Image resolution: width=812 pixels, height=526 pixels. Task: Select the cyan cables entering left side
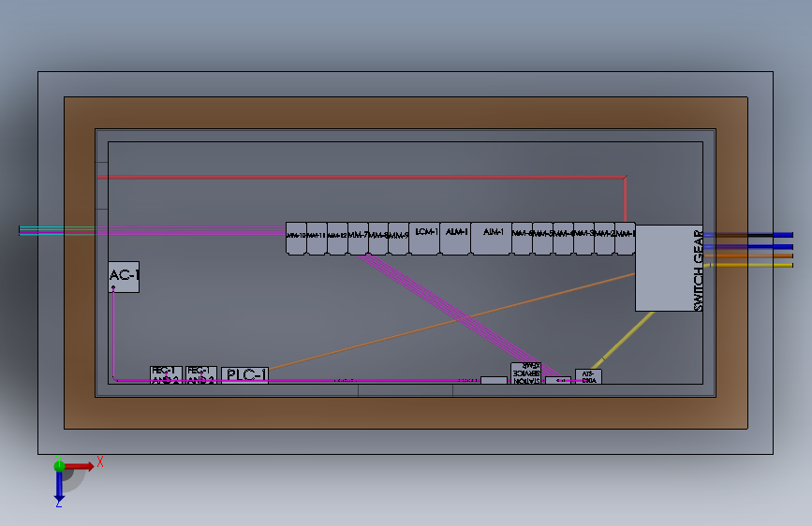point(56,231)
